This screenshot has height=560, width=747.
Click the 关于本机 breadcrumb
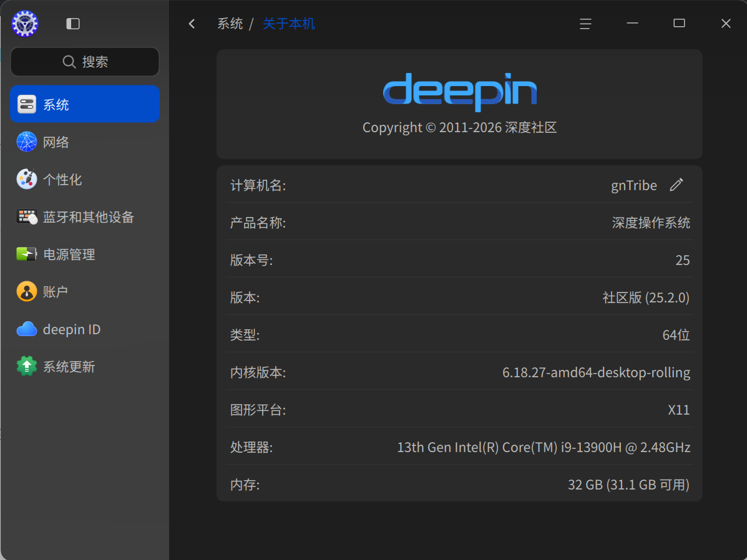(289, 23)
